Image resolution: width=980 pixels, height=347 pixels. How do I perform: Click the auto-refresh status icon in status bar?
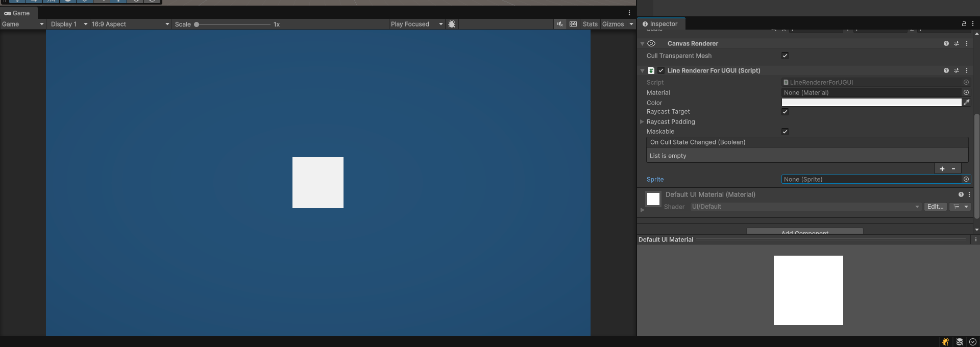tap(973, 342)
